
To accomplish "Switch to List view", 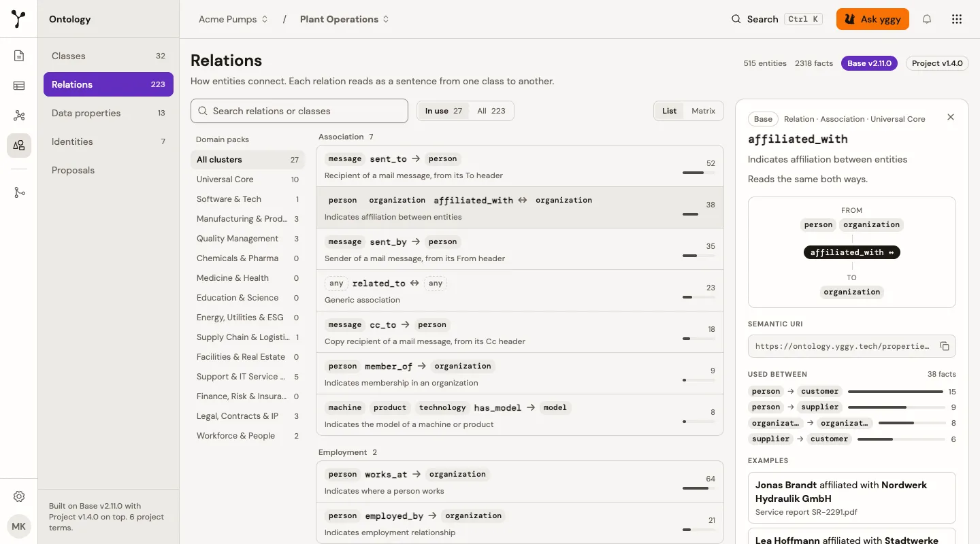I will pos(670,111).
